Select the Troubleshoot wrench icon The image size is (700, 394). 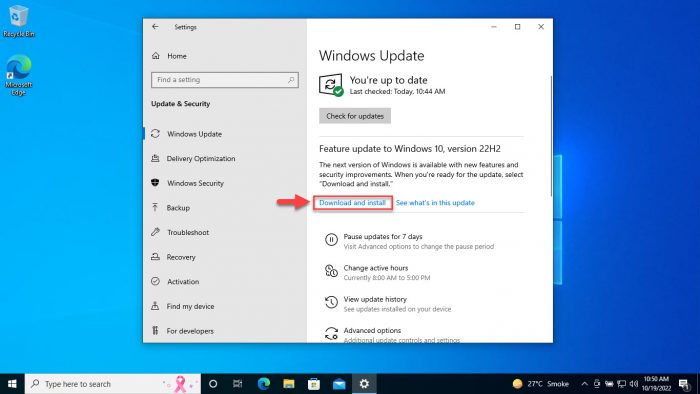click(155, 232)
